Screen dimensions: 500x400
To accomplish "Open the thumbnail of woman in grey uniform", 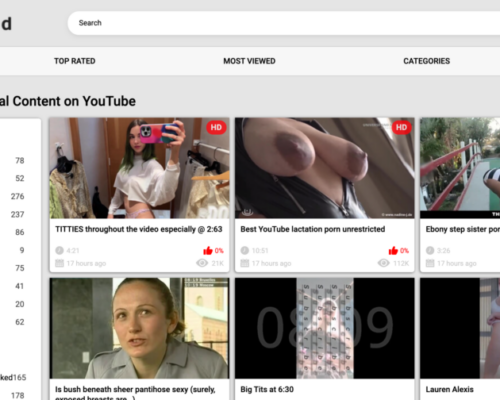I will [139, 328].
